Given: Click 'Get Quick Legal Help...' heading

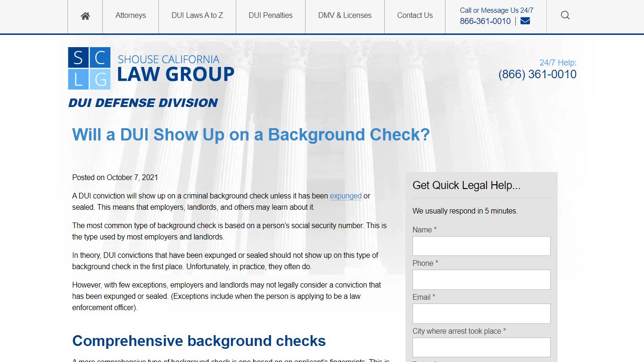Looking at the screenshot, I should pos(466,185).
